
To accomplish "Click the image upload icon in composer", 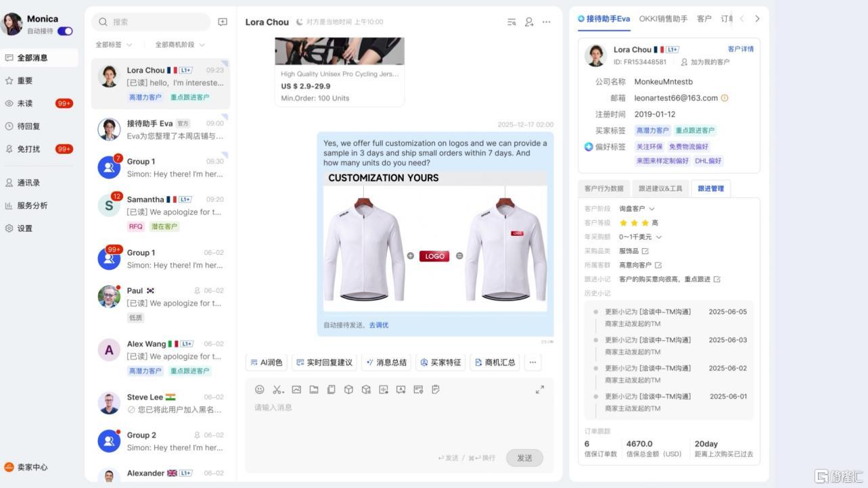I will (296, 389).
